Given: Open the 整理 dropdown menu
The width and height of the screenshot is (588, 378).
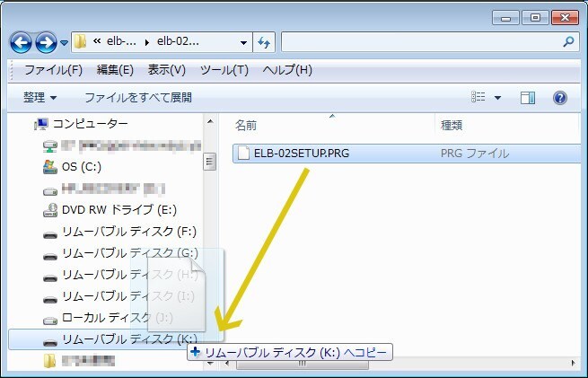Looking at the screenshot, I should [x=40, y=97].
